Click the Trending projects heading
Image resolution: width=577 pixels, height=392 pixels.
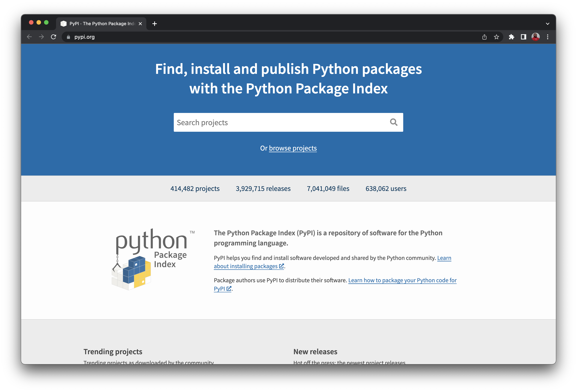click(x=113, y=352)
